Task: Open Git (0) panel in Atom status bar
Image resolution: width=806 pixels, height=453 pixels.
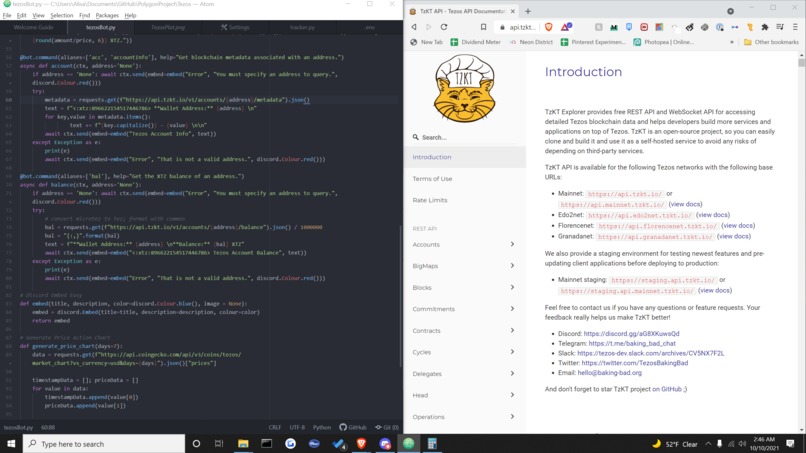Action: point(387,427)
